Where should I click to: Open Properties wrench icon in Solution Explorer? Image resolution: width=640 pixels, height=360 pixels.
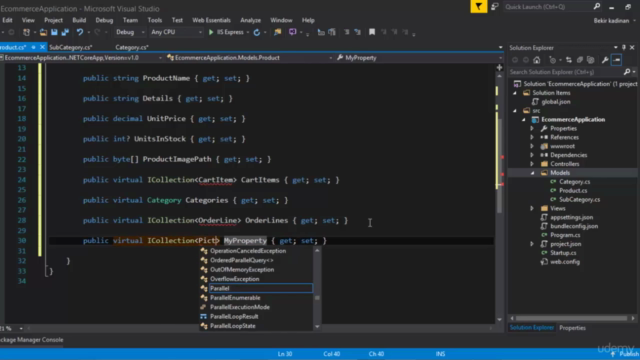point(605,60)
